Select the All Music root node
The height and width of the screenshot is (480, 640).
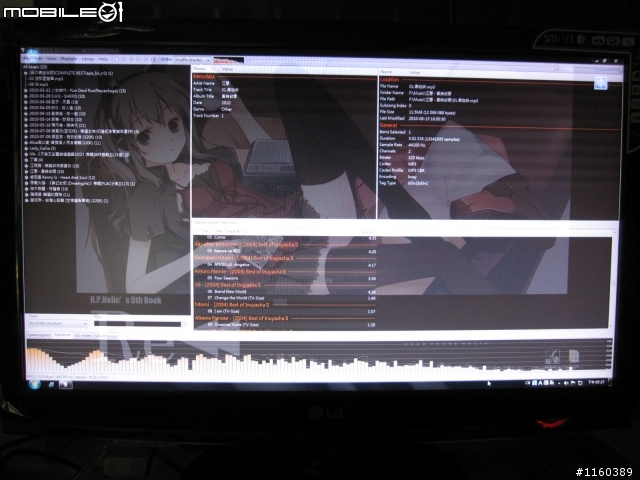35,67
